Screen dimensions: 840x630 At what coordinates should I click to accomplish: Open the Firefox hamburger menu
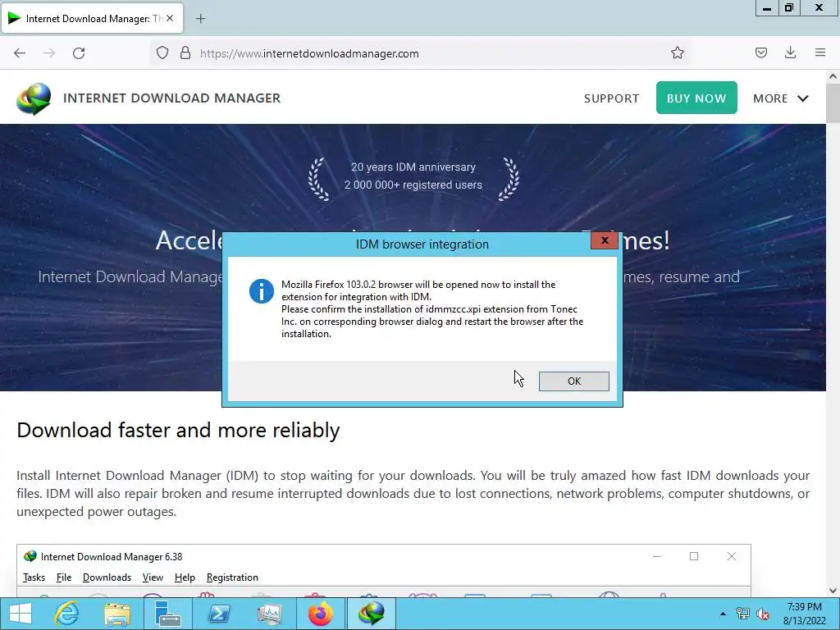pyautogui.click(x=820, y=53)
